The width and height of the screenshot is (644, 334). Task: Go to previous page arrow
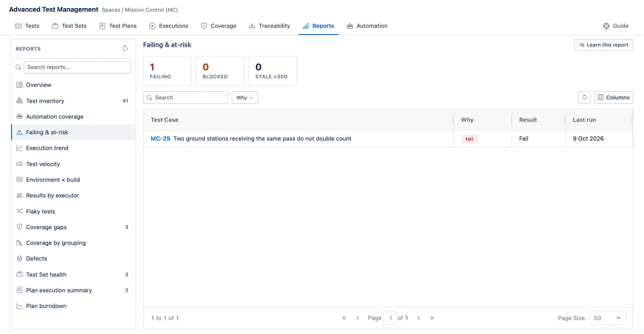[x=358, y=318]
